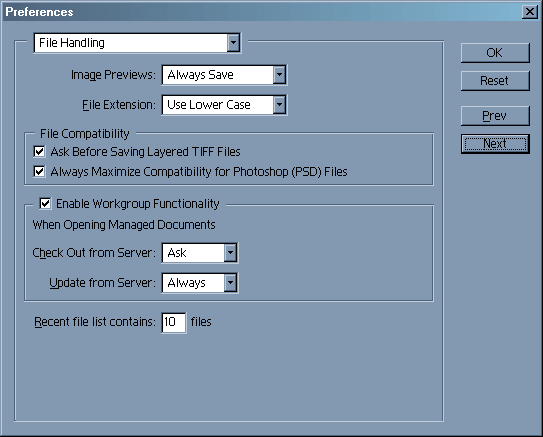Screen dimensions: 543x437
Task: Uncheck Ask Before Saving Layered TIFF Files
Action: coord(39,151)
